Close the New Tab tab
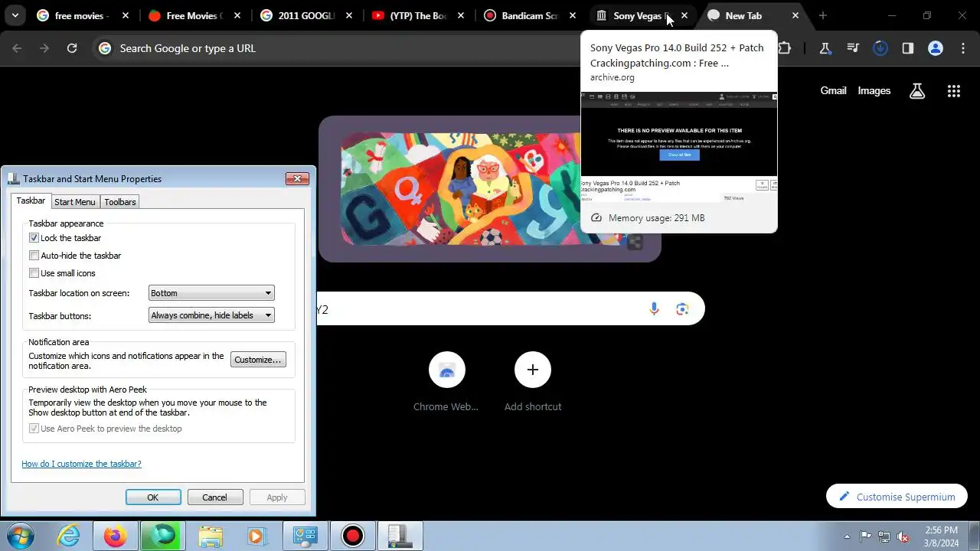The height and width of the screenshot is (551, 980). [795, 15]
